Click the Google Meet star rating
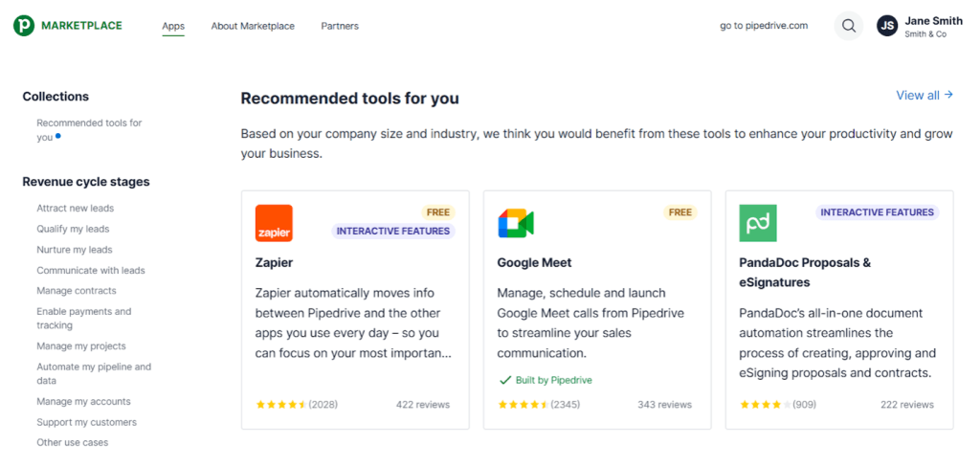 point(523,405)
